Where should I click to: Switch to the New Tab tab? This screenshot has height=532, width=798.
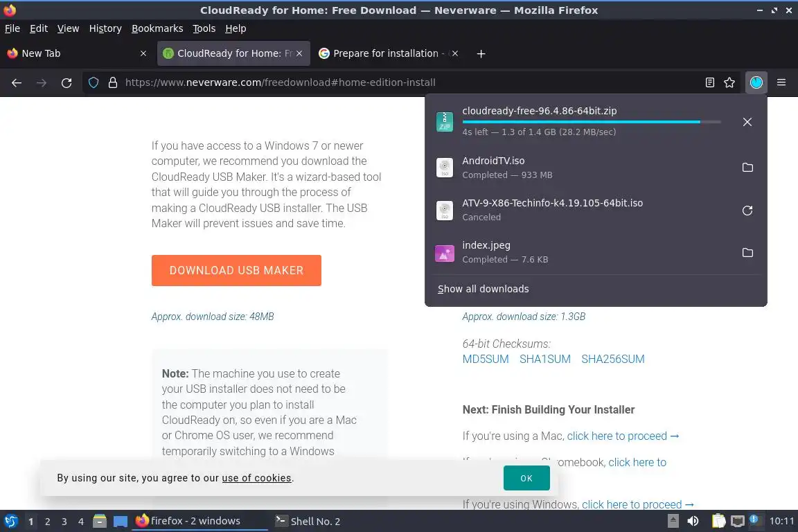click(76, 53)
